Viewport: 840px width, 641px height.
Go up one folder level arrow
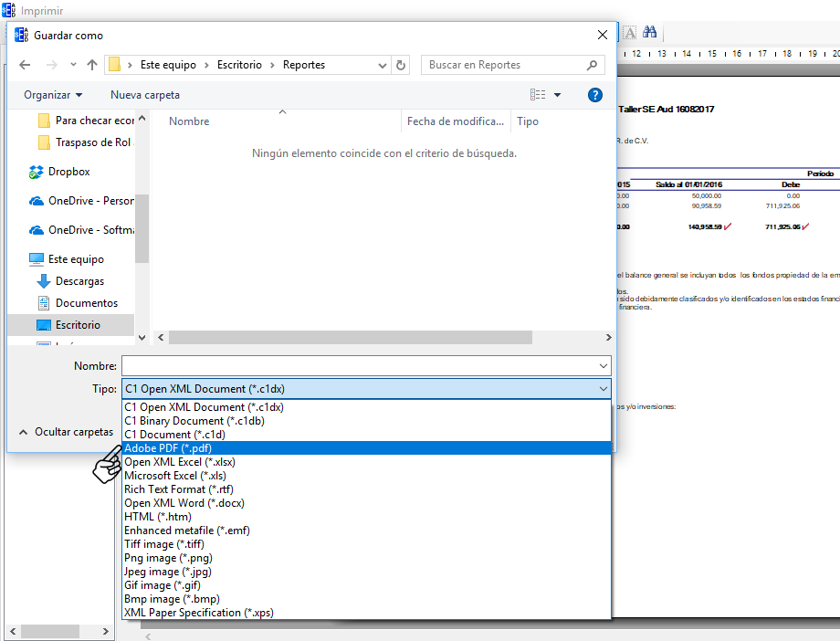click(x=92, y=65)
